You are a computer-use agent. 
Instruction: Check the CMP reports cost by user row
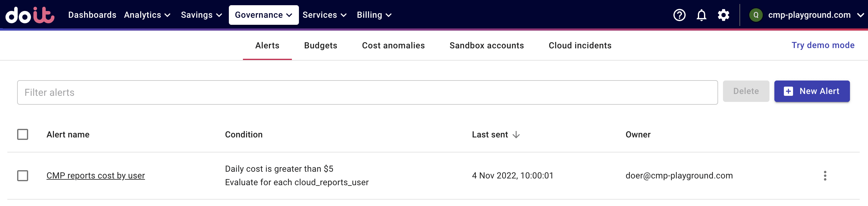(23, 176)
